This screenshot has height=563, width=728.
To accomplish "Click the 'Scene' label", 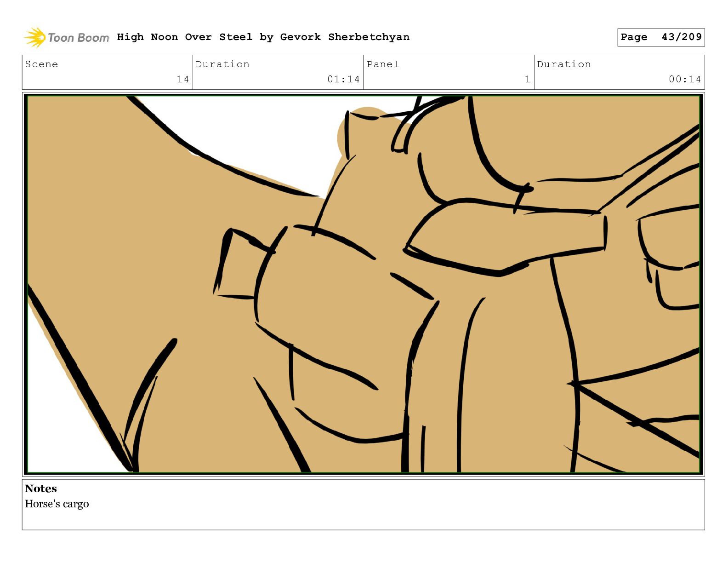I will (41, 64).
